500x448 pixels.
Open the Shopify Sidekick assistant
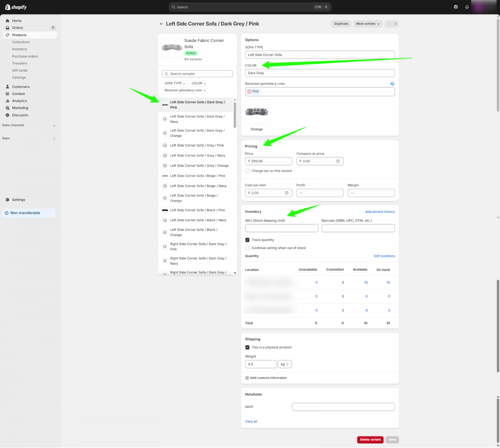tap(455, 7)
